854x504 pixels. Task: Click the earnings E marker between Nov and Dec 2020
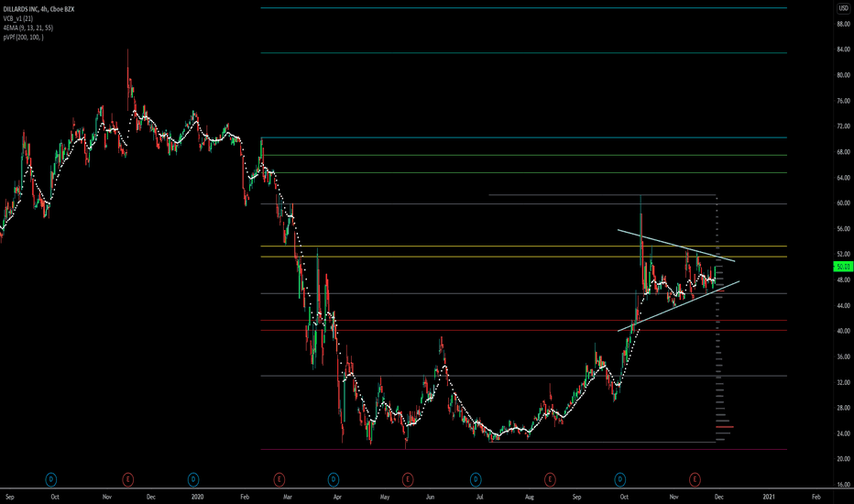coord(695,479)
